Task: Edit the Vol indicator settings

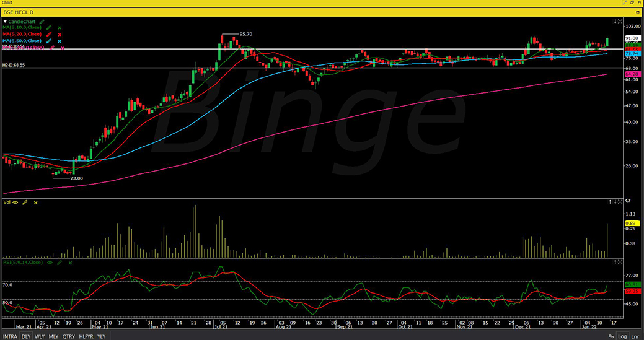Action: (25, 202)
